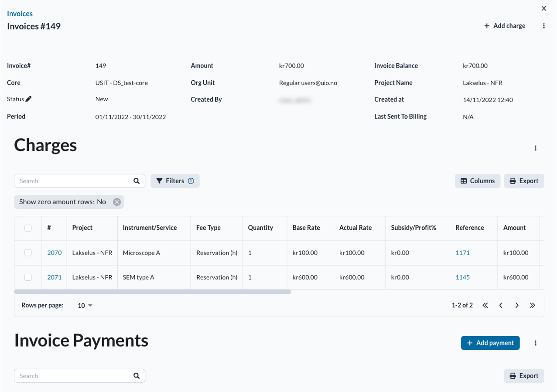Select the checkbox for charge 2071
The height and width of the screenshot is (392, 557).
(28, 277)
